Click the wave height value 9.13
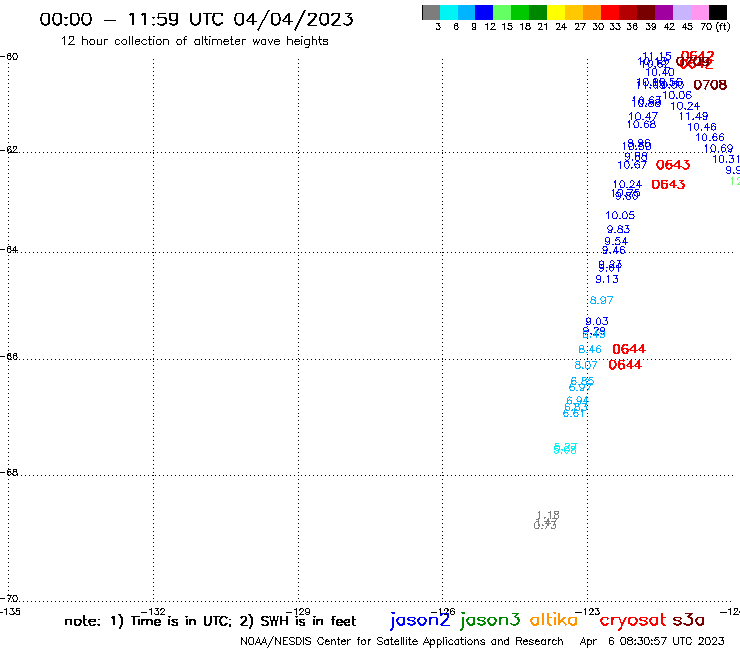The height and width of the screenshot is (650, 740). coord(607,279)
